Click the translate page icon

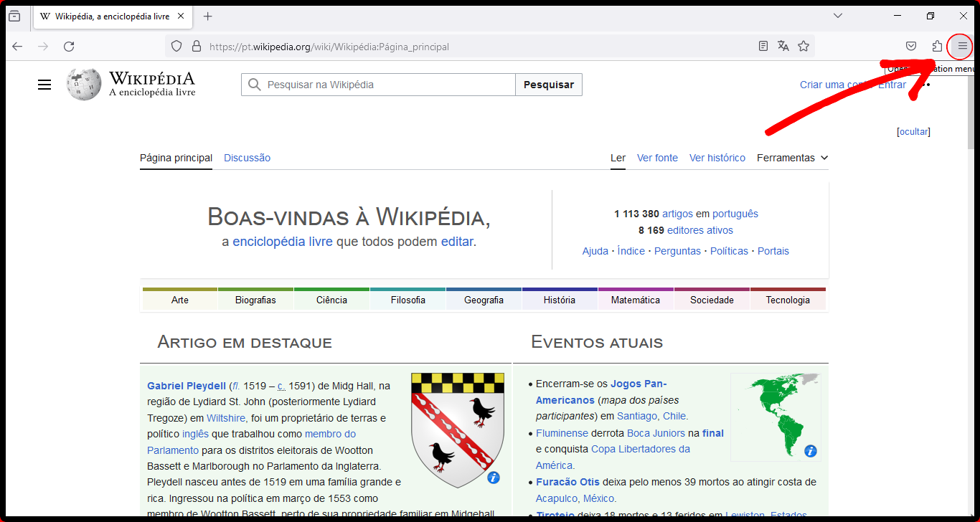click(783, 47)
